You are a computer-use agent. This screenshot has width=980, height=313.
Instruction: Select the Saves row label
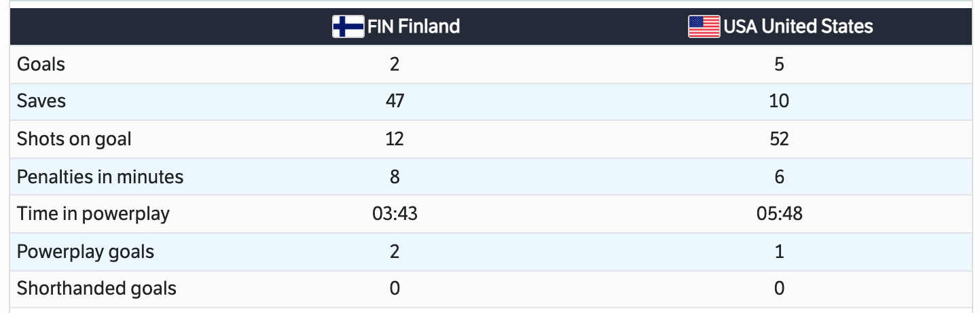[x=41, y=101]
